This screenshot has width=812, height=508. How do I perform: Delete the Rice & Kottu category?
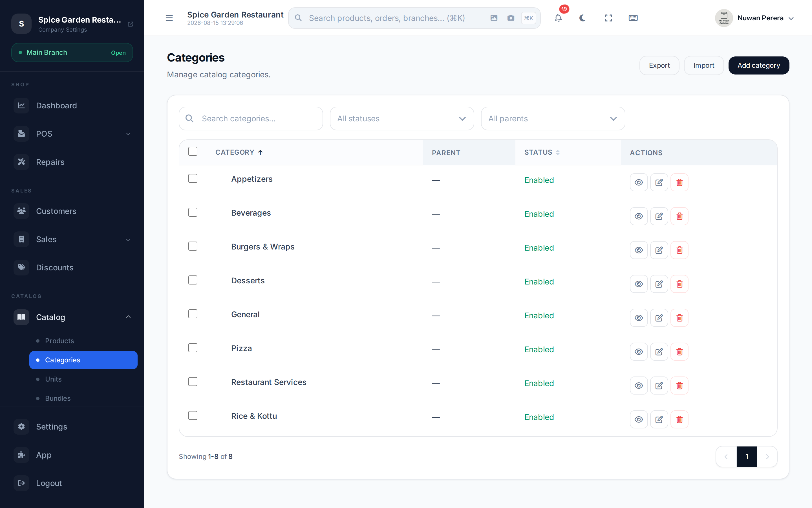point(679,420)
